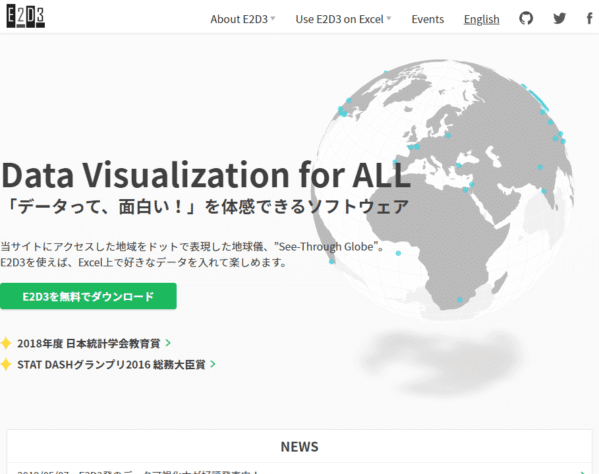Open the Facebook icon link
This screenshot has width=599, height=474.
[x=590, y=18]
